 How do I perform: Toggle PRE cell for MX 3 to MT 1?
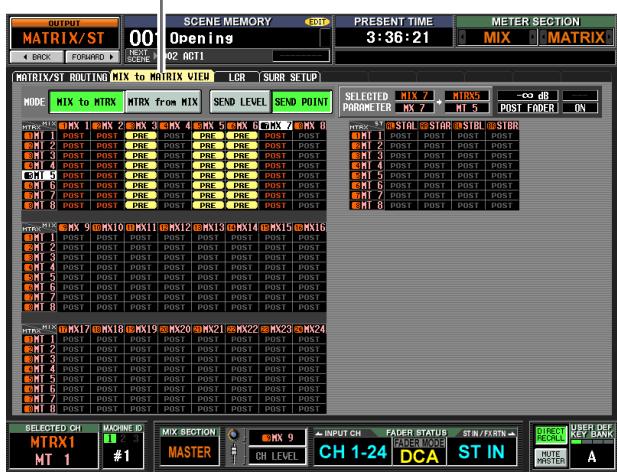coord(141,136)
